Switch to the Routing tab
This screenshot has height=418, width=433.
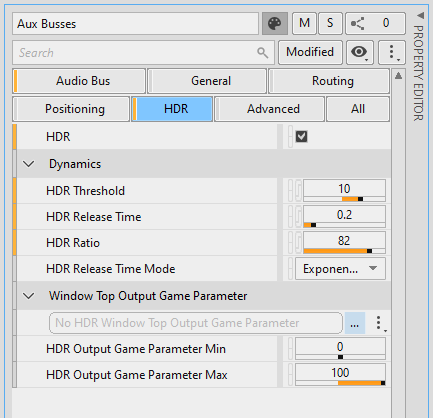point(329,81)
